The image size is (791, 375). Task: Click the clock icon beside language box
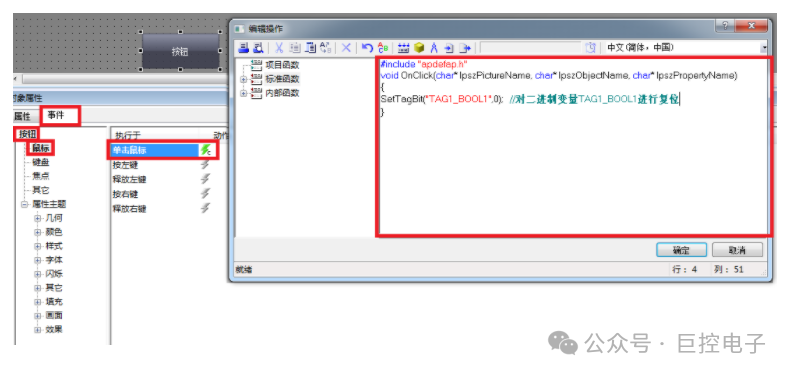pyautogui.click(x=590, y=48)
